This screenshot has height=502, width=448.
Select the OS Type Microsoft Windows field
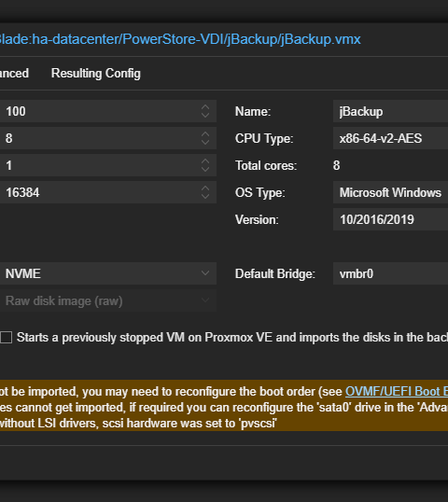390,192
